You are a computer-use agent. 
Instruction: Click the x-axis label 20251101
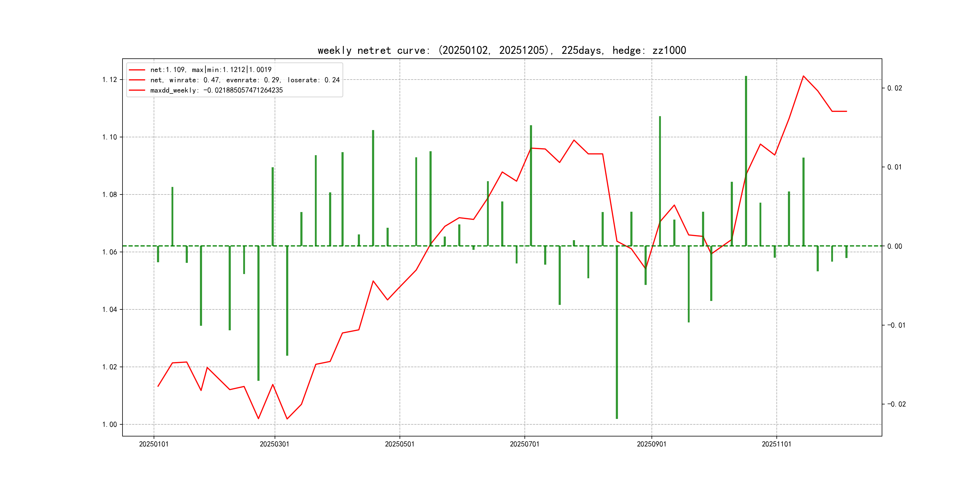pos(776,444)
